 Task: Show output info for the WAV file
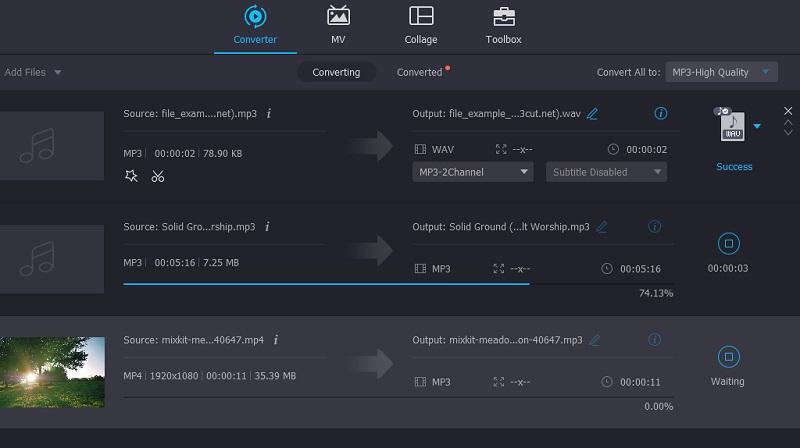(x=660, y=114)
